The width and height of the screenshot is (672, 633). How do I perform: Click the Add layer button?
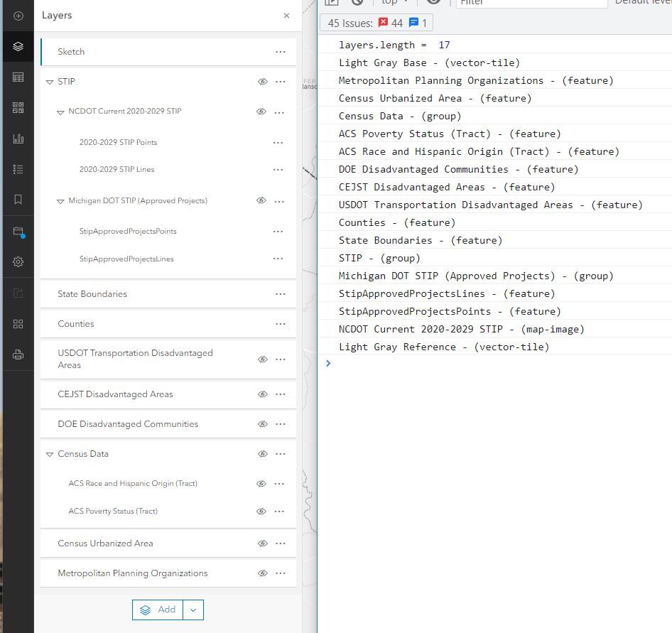click(x=158, y=610)
